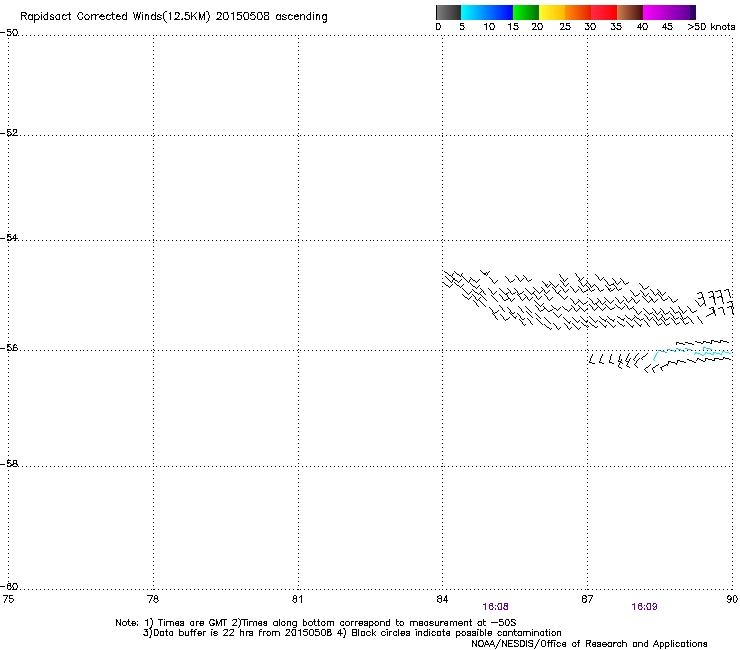Click the purple 16:09 time marker
The image size is (740, 650).
[644, 607]
